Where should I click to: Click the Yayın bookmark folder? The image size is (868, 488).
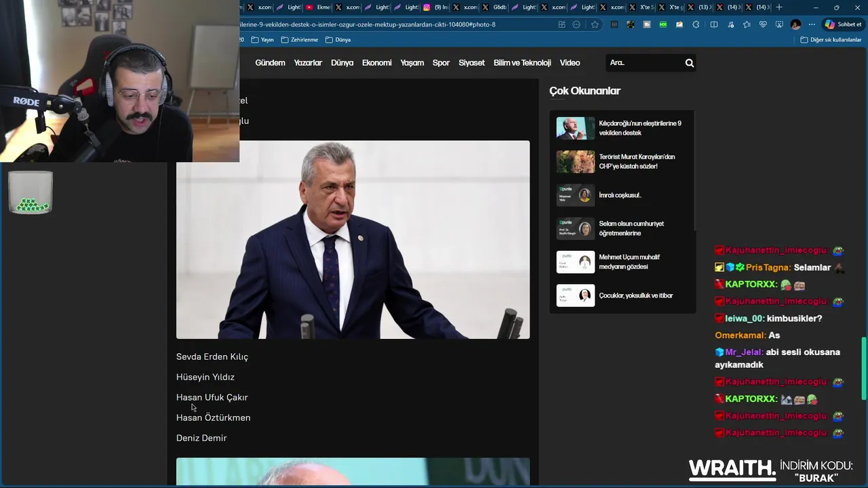point(262,40)
